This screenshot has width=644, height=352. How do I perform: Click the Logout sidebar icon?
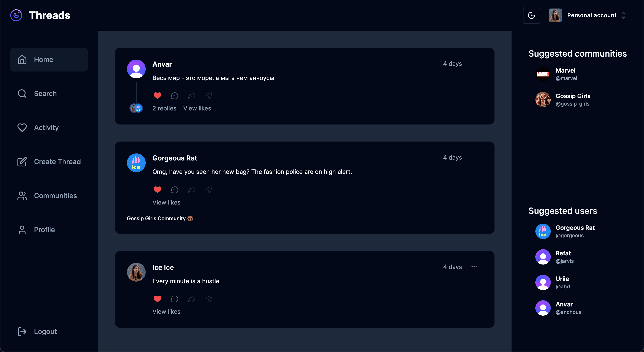(21, 331)
